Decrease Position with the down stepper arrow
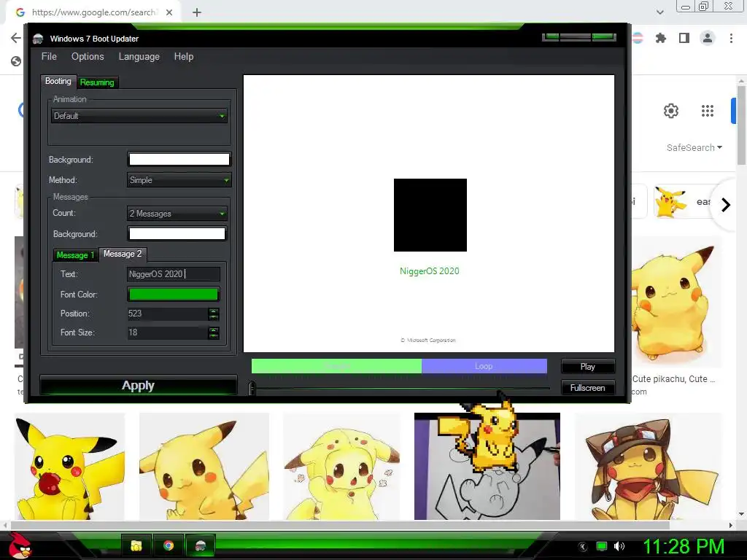Viewport: 747px width, 560px height. coord(214,316)
